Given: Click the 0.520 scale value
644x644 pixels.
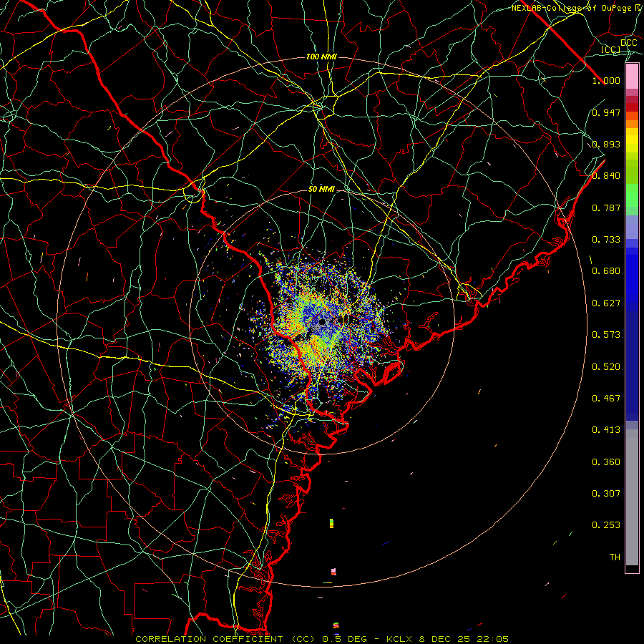Looking at the screenshot, I should click(x=606, y=367).
